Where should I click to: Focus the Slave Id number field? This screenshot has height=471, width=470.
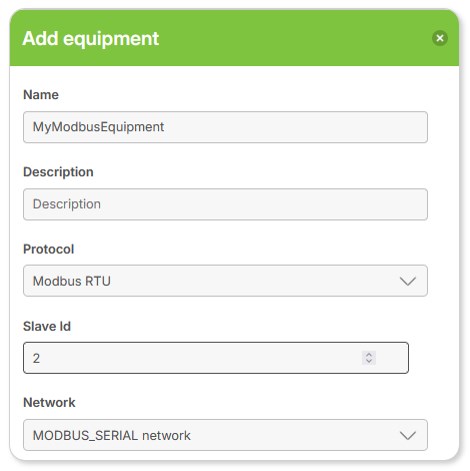click(x=216, y=358)
